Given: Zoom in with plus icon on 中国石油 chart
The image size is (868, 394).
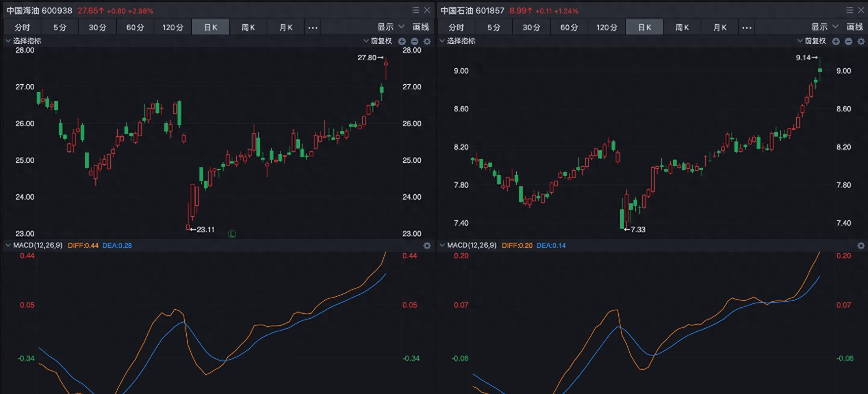Looking at the screenshot, I should point(836,41).
